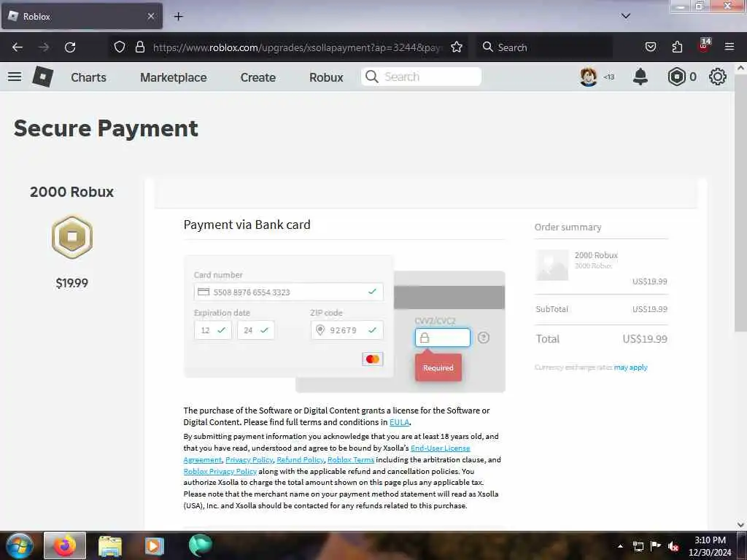Open the Windows Start button

[20, 545]
